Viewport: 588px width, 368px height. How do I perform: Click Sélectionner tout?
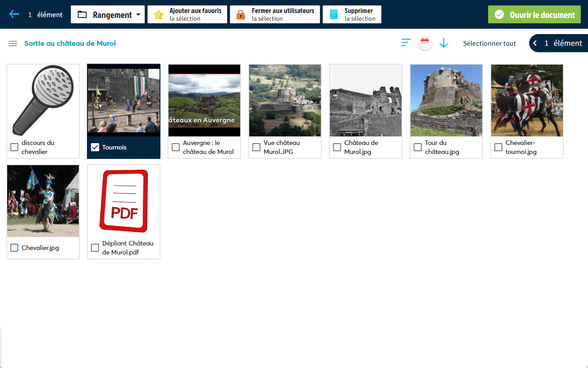tap(489, 44)
